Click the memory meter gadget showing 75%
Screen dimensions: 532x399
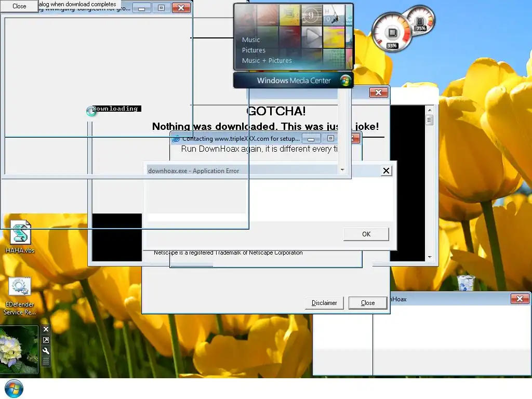tap(421, 21)
